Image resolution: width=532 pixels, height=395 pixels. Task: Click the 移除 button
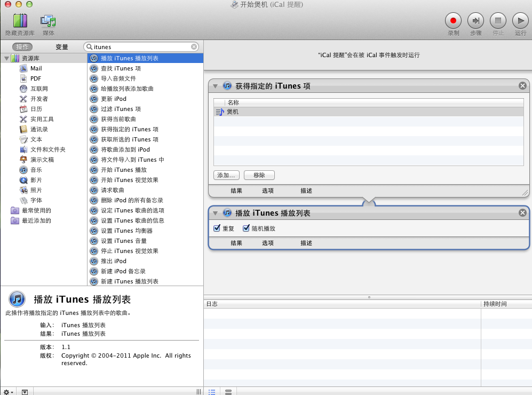click(x=259, y=175)
